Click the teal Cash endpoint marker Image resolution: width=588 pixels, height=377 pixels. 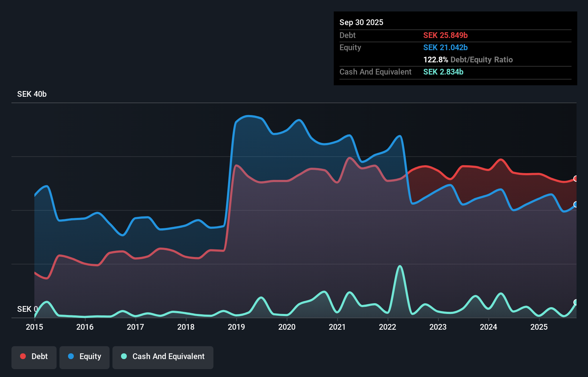(x=576, y=302)
